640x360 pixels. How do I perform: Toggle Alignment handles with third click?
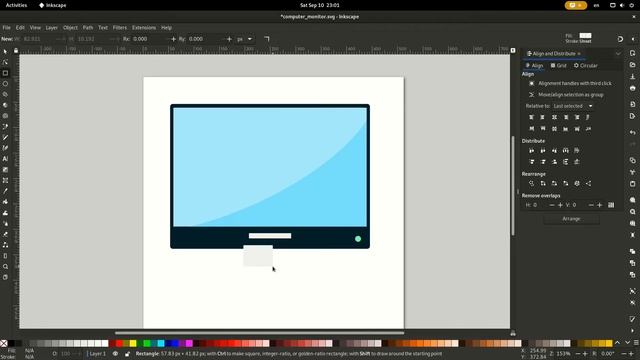tap(570, 83)
